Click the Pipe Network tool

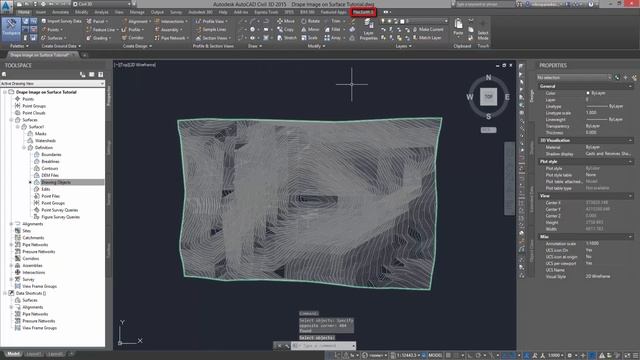pos(170,38)
